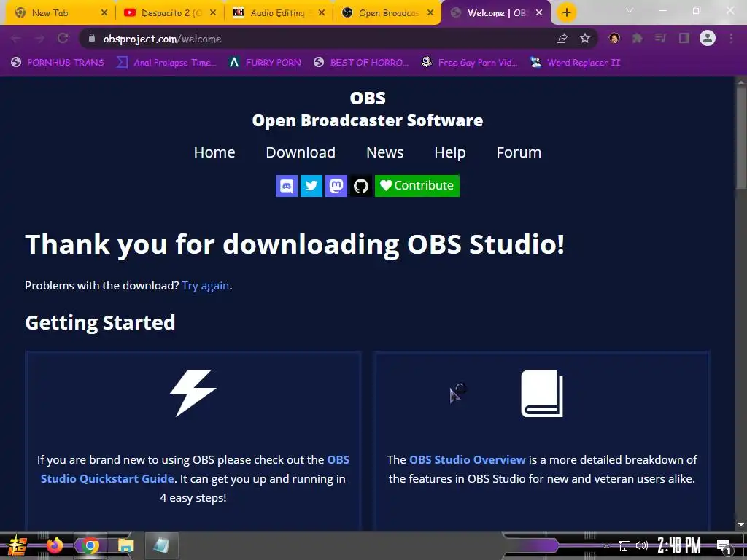747x560 pixels.
Task: Open the OBS Studio Overview link
Action: [x=467, y=459]
